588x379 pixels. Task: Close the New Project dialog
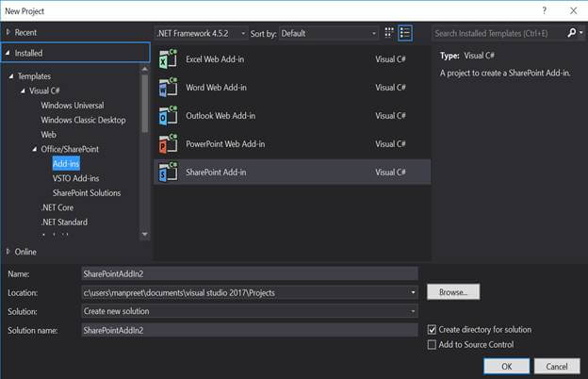point(573,11)
